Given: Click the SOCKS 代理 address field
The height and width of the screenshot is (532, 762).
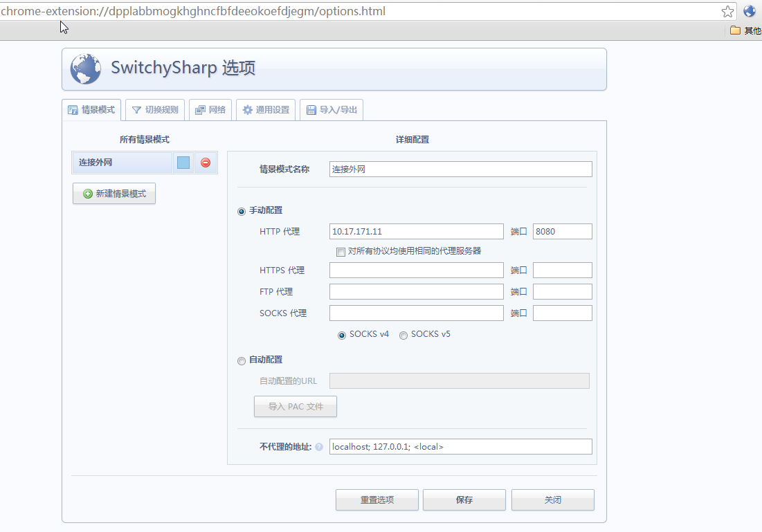Looking at the screenshot, I should click(x=417, y=313).
